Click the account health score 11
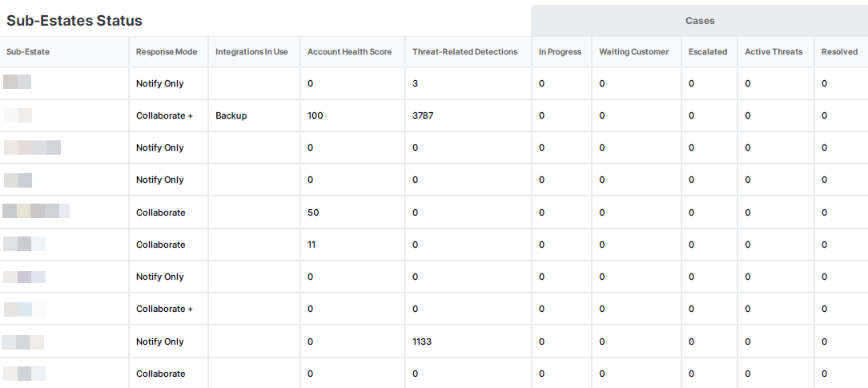The height and width of the screenshot is (388, 868). pos(311,245)
